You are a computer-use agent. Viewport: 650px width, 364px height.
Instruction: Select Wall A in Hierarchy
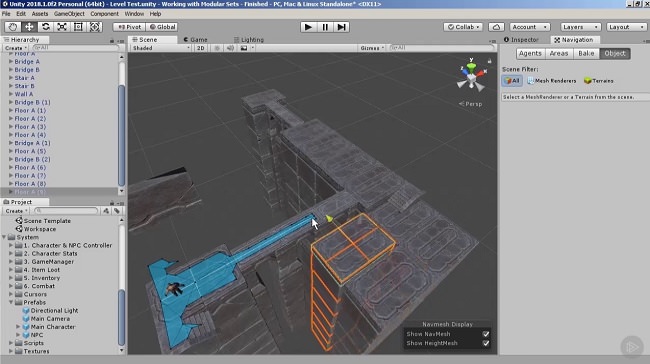pyautogui.click(x=24, y=94)
